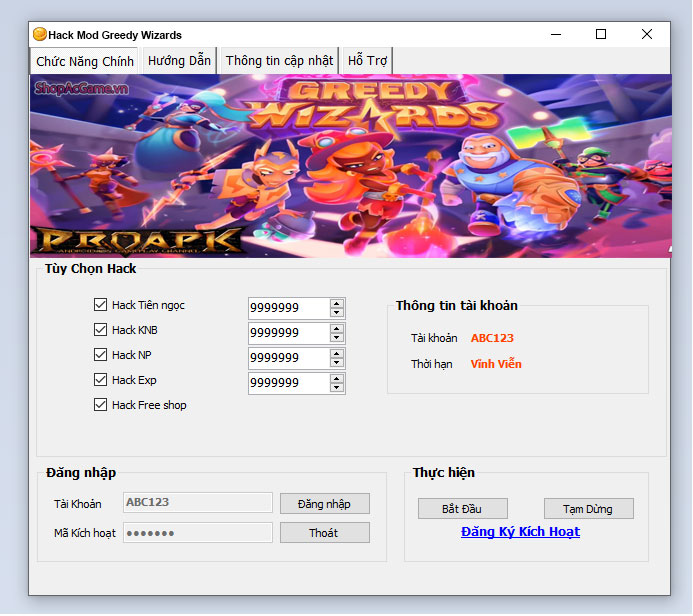Image resolution: width=693 pixels, height=616 pixels.
Task: Increase Hack Exp value with up arrow
Action: pyautogui.click(x=337, y=379)
